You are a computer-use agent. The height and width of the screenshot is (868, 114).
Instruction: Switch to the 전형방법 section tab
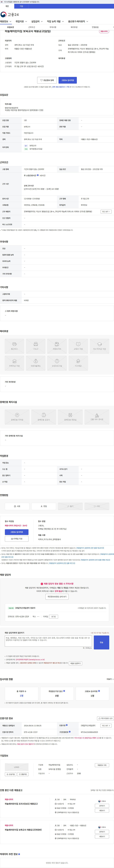click(95, 27)
